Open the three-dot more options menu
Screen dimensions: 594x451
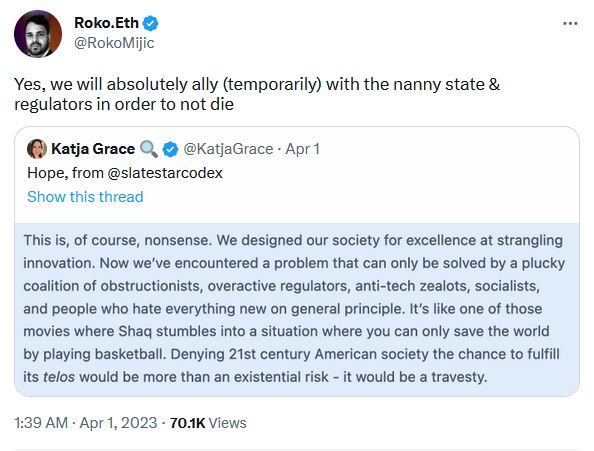coord(570,23)
